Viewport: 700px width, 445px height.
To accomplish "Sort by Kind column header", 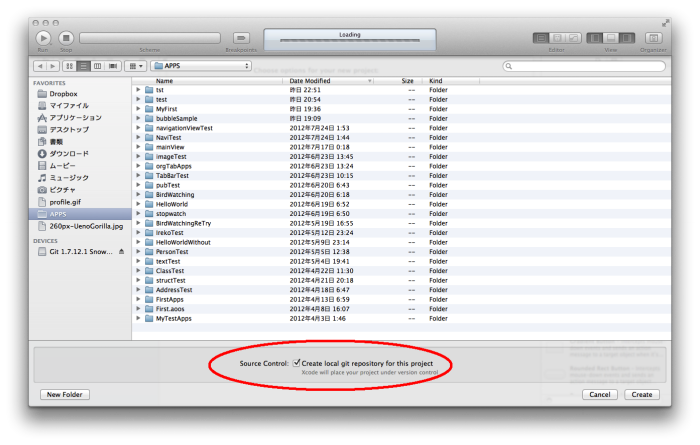I will pos(450,81).
